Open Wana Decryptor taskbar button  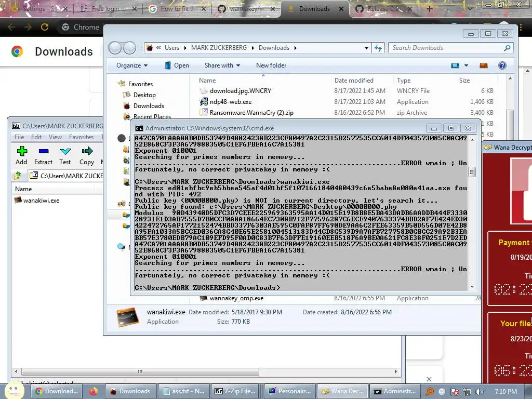coord(342,391)
